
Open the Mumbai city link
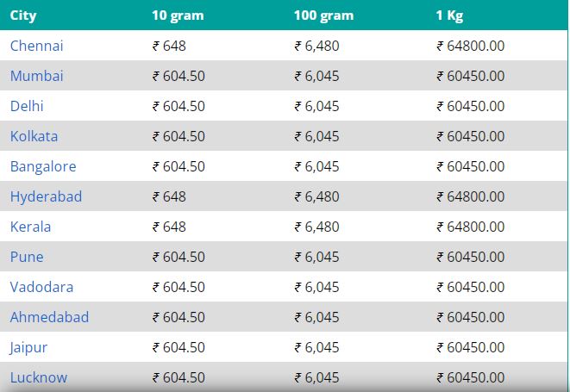37,76
